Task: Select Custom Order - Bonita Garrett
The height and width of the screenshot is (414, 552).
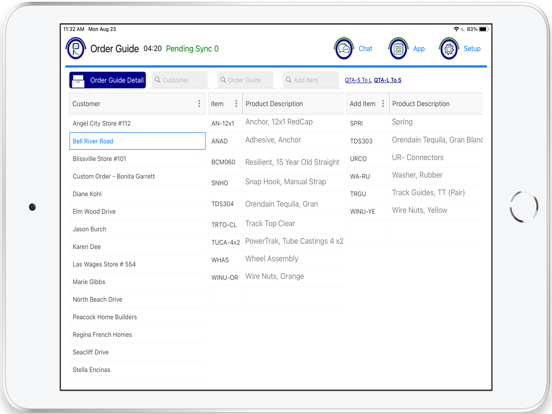Action: [137, 176]
